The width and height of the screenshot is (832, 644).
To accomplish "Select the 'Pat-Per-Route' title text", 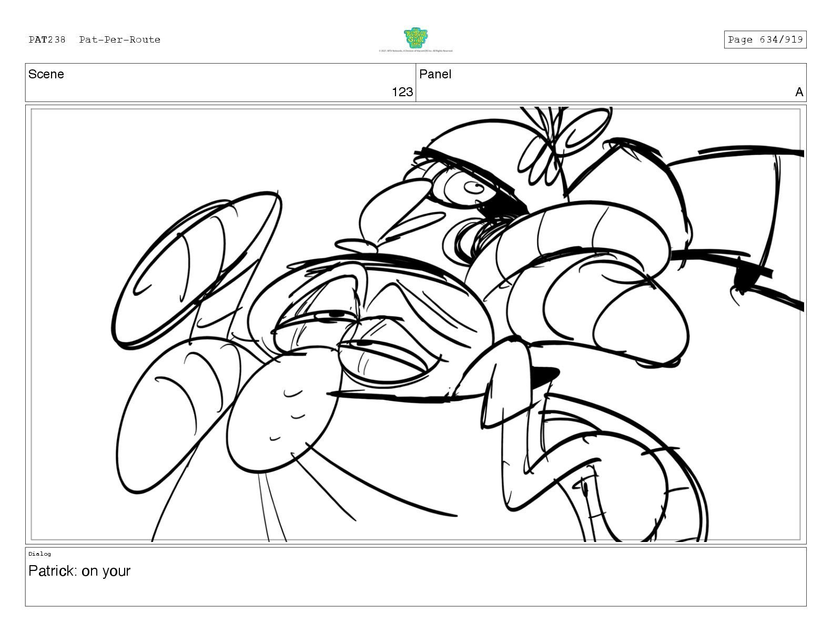I will [120, 40].
